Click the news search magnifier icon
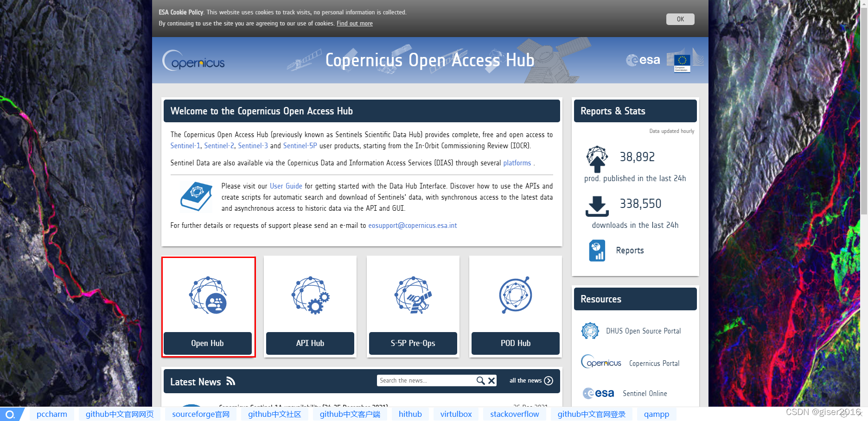This screenshot has width=868, height=421. coord(481,381)
